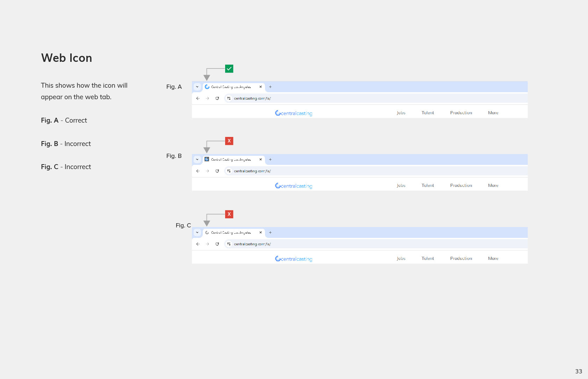The width and height of the screenshot is (588, 379).
Task: Open the More menu in Fig. A page
Action: (x=493, y=113)
